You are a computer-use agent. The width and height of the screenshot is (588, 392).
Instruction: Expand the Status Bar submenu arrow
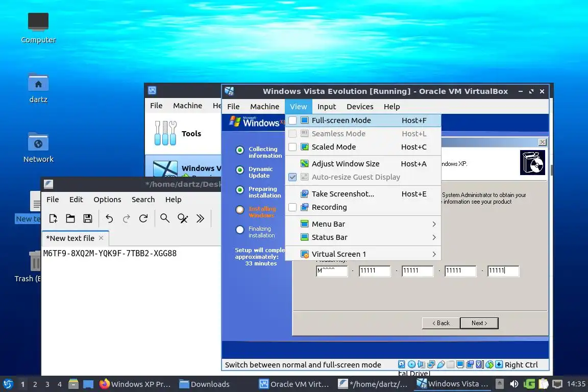point(434,237)
